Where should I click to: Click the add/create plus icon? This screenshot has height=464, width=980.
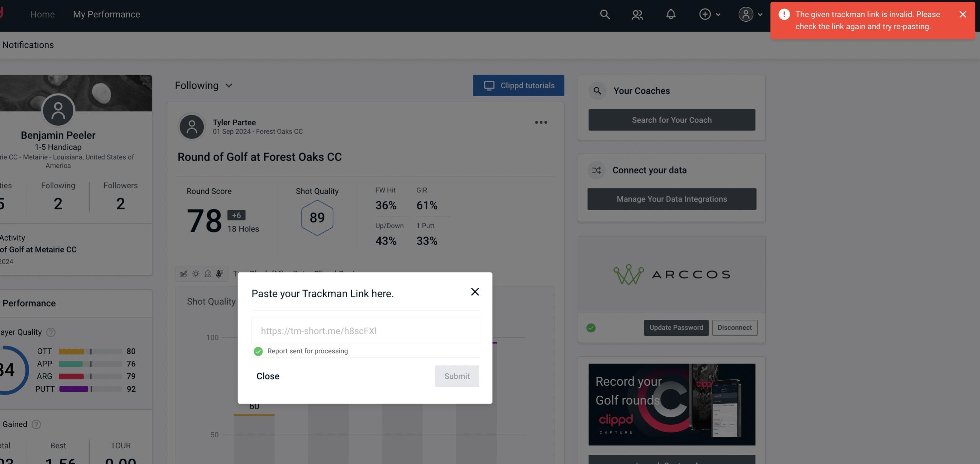[x=705, y=14]
